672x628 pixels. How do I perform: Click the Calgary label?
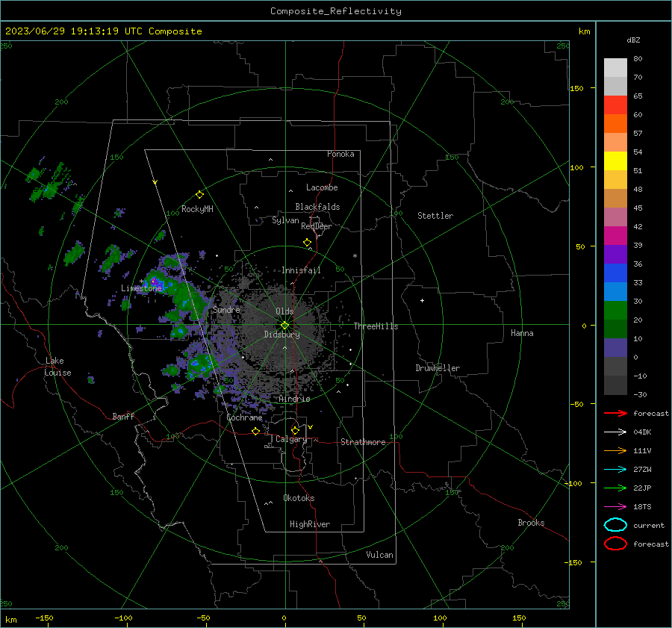[291, 439]
